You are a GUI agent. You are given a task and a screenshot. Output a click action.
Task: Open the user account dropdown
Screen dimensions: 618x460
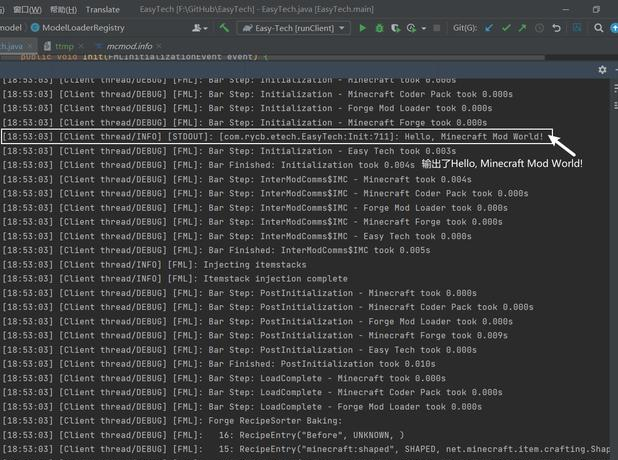coord(199,28)
